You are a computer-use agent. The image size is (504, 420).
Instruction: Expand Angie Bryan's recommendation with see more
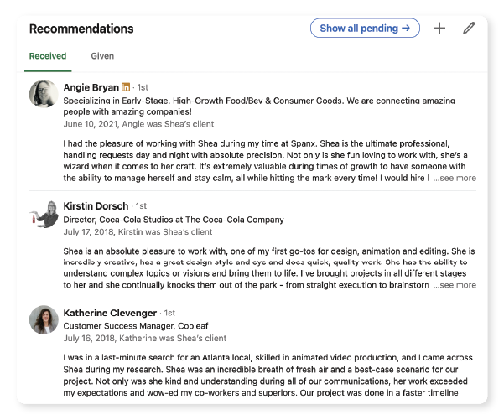click(x=455, y=178)
